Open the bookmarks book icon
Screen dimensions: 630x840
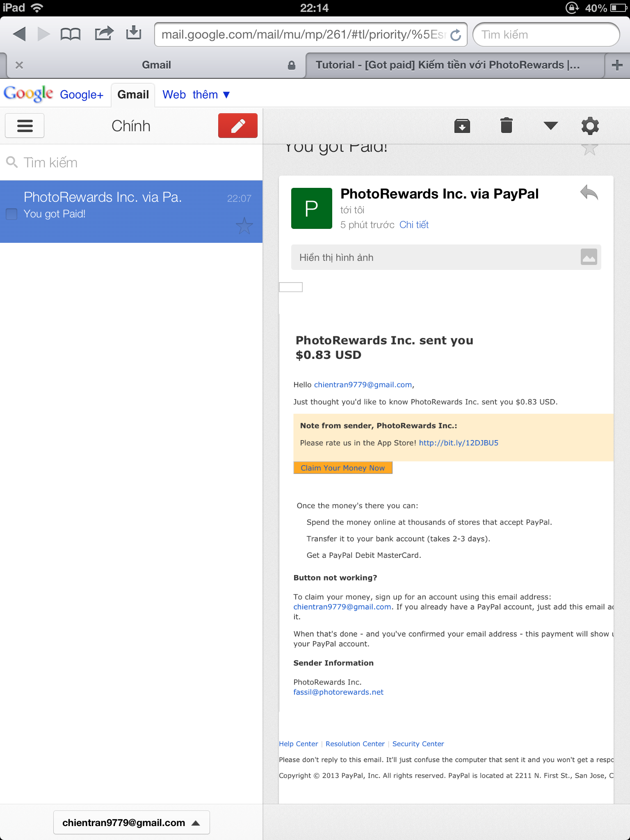[x=70, y=34]
